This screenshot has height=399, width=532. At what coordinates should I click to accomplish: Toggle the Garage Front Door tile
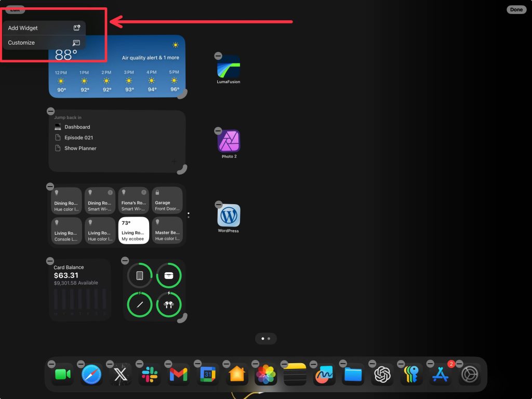167,201
